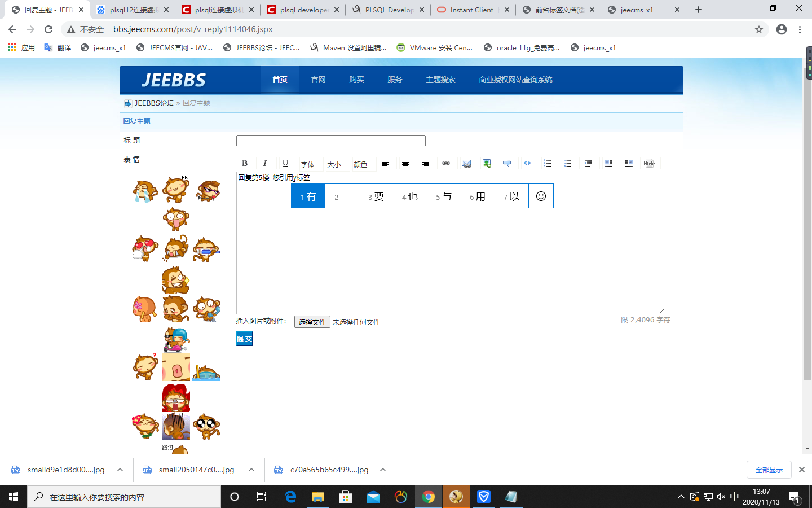Screen dimensions: 812x508
Task: Increase indent with the indent icon
Action: click(588, 163)
